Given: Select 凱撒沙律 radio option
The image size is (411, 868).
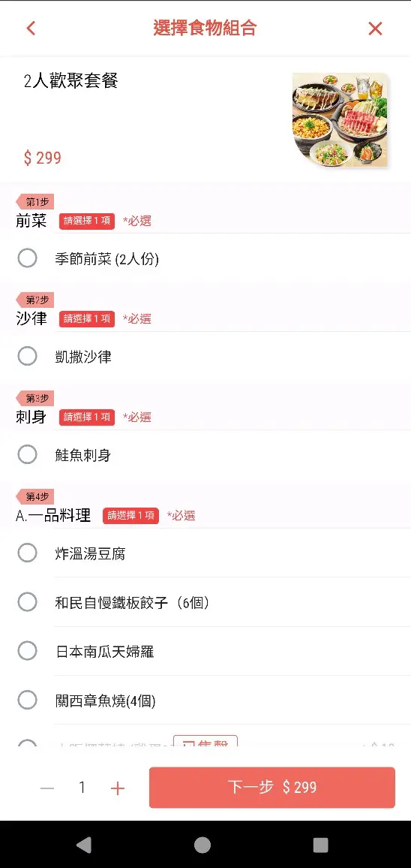Looking at the screenshot, I should 27,356.
